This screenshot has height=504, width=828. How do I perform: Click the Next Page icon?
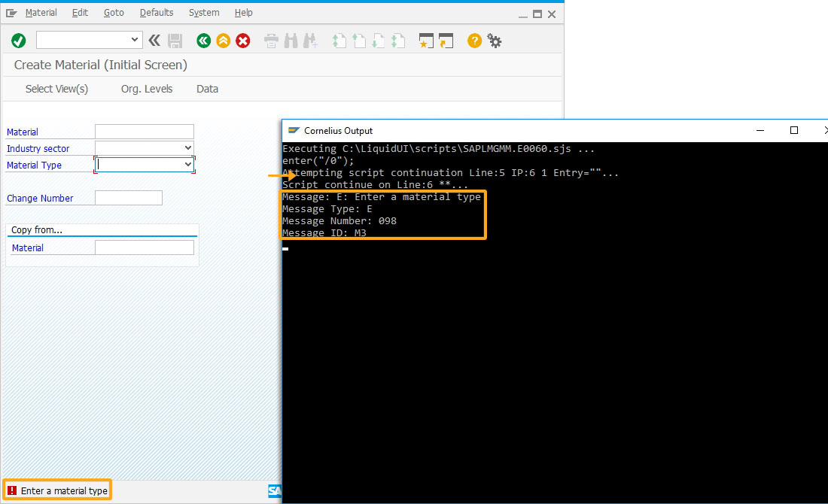click(x=379, y=41)
